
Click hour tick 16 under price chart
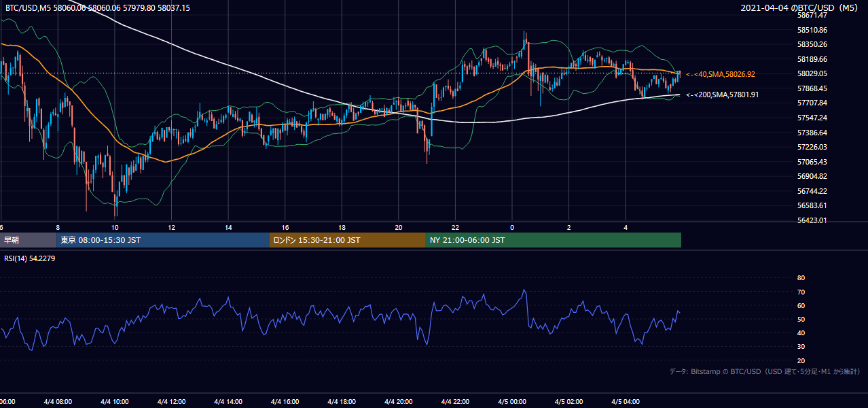point(285,228)
